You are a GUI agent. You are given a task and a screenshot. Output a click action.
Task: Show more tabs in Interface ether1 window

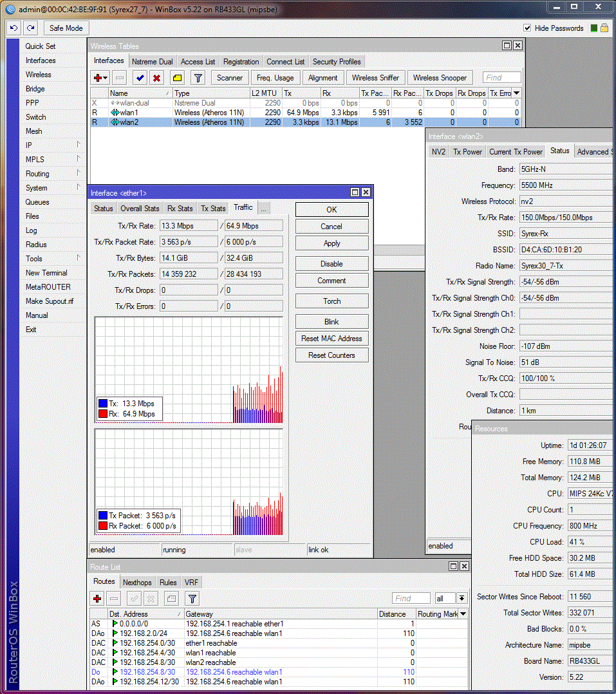coord(263,209)
